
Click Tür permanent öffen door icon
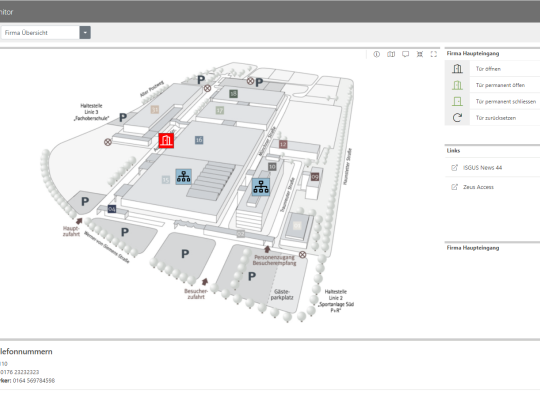457,85
